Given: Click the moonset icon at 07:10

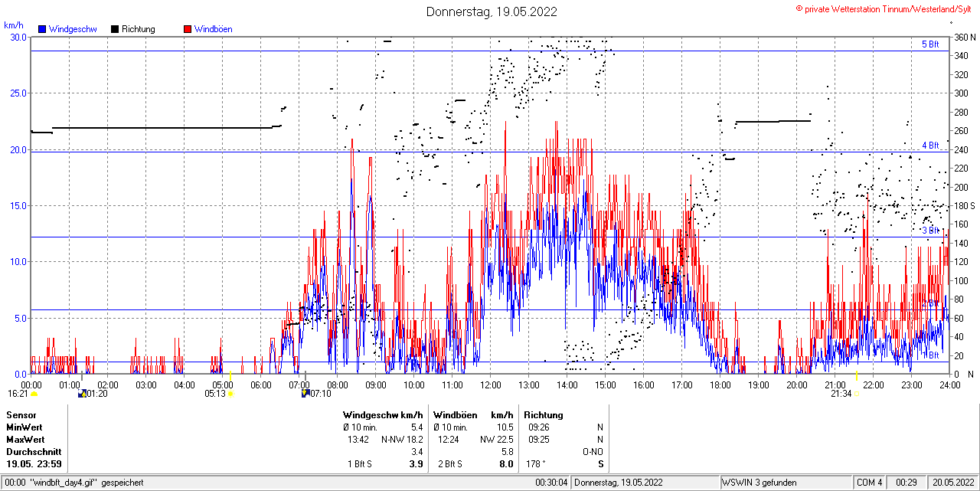Looking at the screenshot, I should [x=305, y=394].
